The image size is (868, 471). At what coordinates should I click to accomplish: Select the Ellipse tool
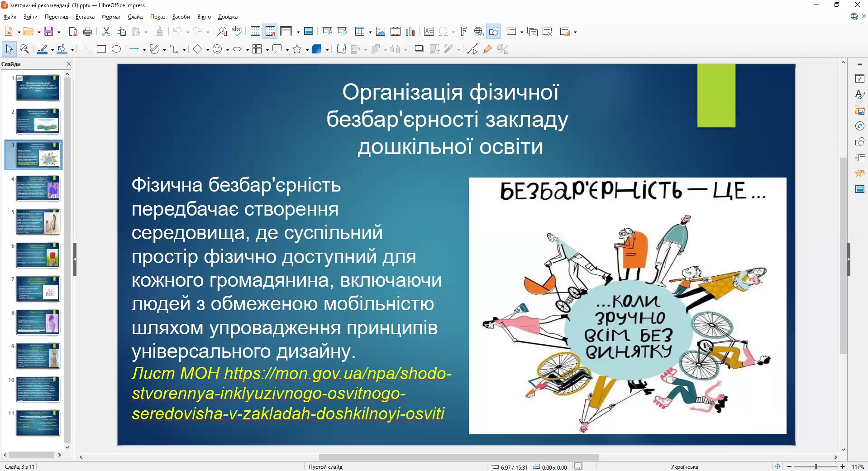point(116,49)
